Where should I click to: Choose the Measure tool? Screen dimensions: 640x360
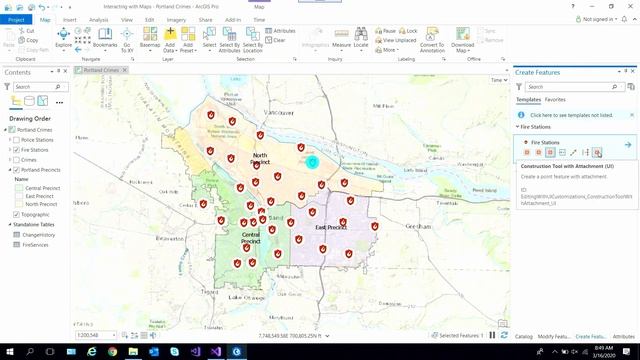pos(342,38)
